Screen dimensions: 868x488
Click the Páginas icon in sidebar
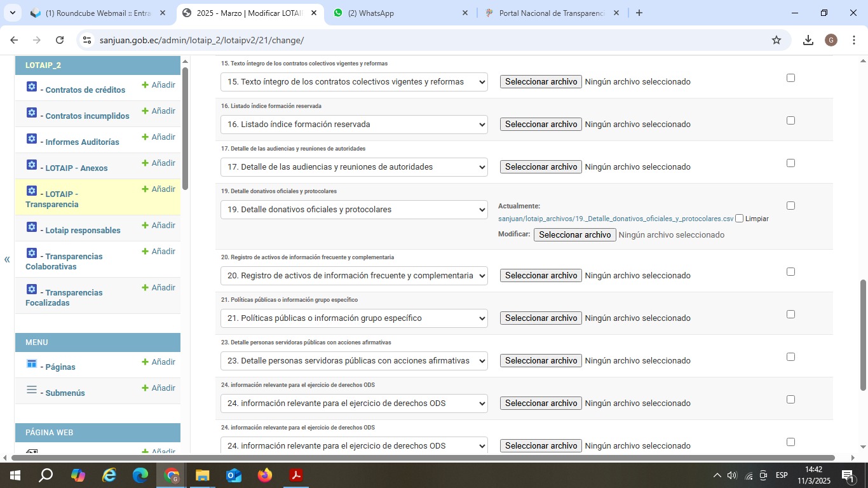pyautogui.click(x=32, y=363)
